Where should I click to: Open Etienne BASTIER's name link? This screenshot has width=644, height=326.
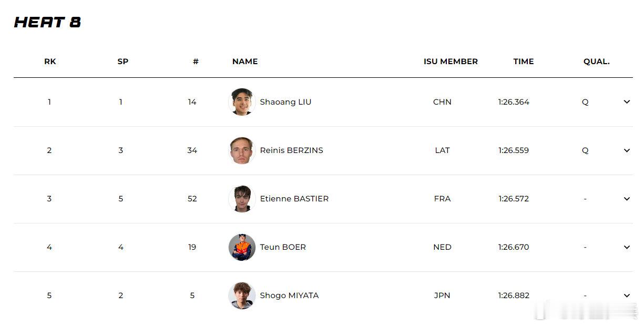click(x=294, y=199)
